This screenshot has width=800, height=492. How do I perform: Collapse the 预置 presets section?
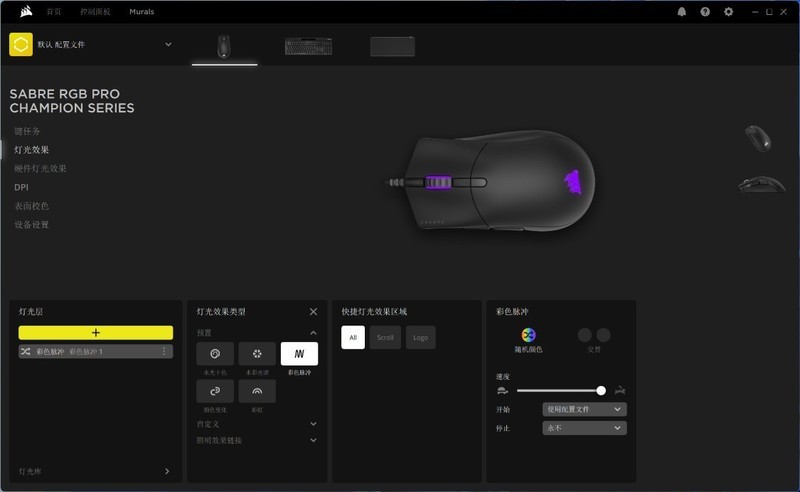[313, 333]
